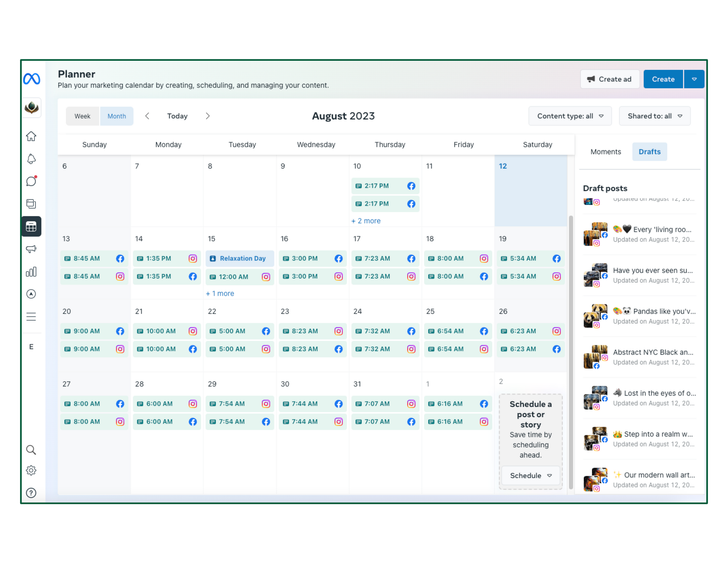The image size is (728, 563).
Task: Switch the calendar to Week view
Action: pos(83,116)
